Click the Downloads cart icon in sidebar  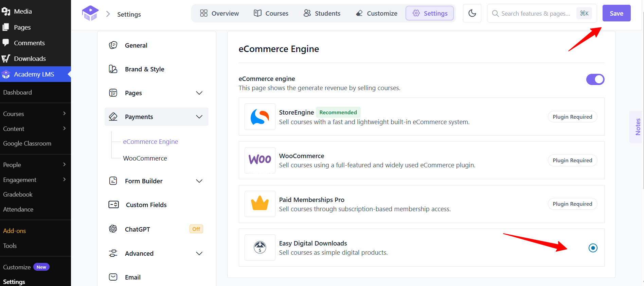(x=6, y=58)
